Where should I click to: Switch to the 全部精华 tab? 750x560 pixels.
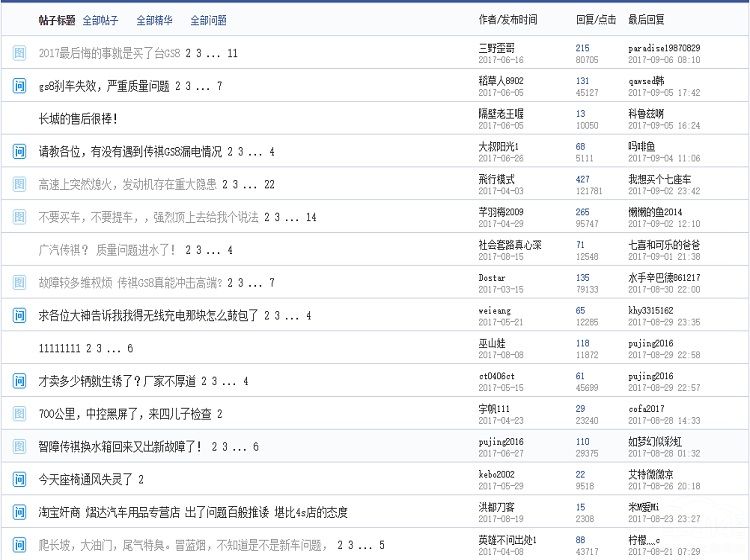pos(153,20)
